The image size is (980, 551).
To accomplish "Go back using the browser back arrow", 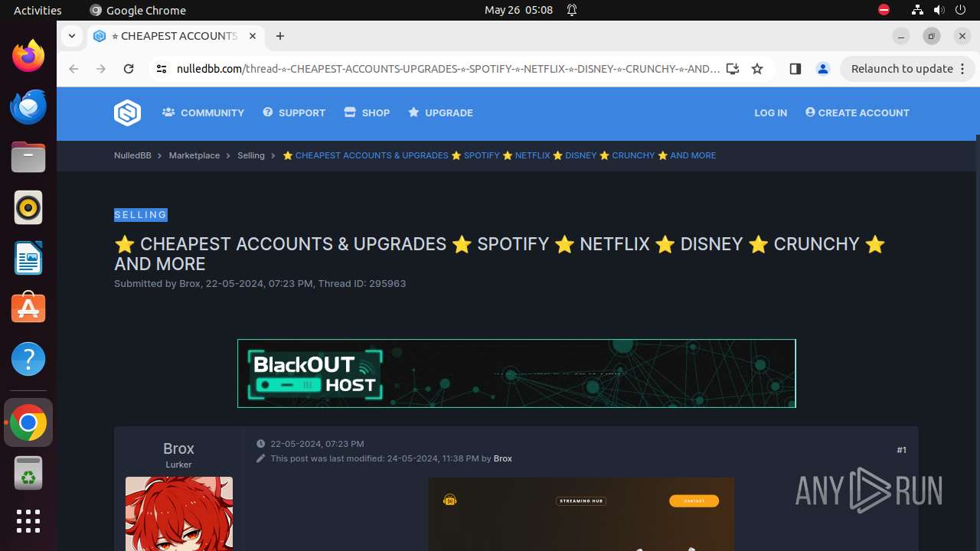I will click(x=73, y=69).
